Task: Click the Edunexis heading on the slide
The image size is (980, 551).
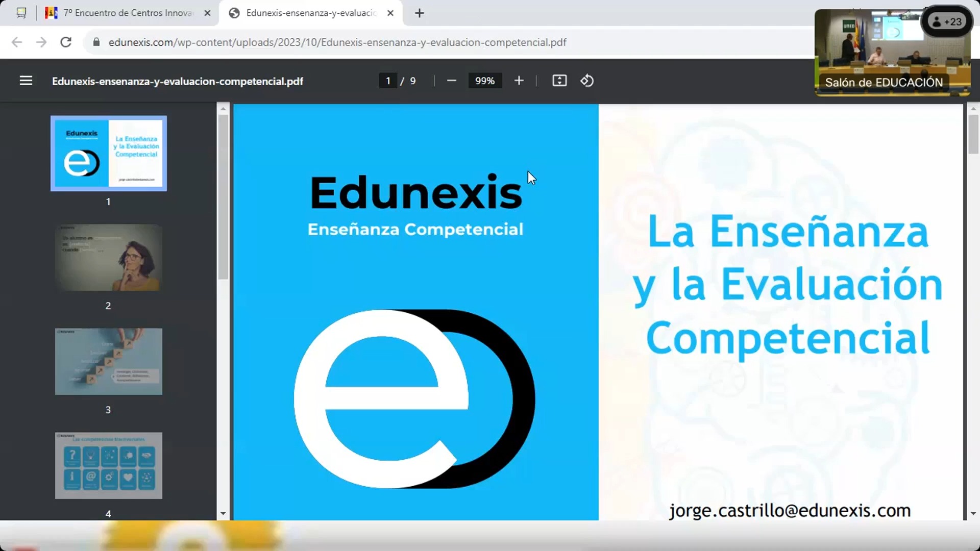Action: coord(416,192)
